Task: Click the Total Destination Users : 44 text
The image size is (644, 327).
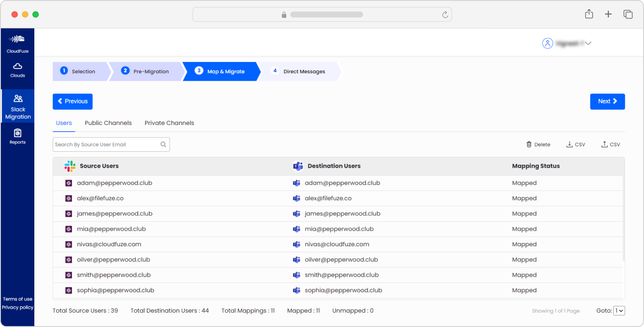Action: (x=169, y=310)
